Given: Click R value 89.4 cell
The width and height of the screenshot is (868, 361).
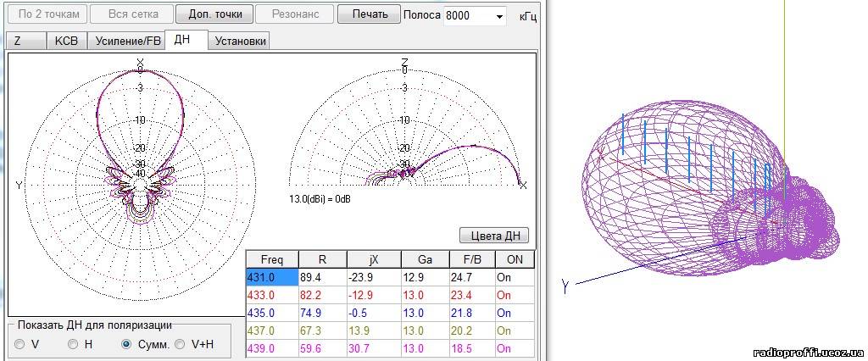Looking at the screenshot, I should click(323, 277).
